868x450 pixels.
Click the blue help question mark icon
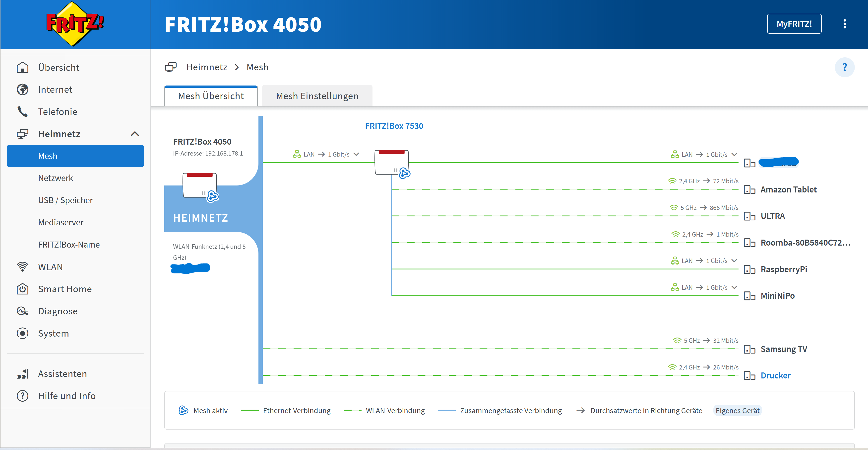click(x=844, y=68)
